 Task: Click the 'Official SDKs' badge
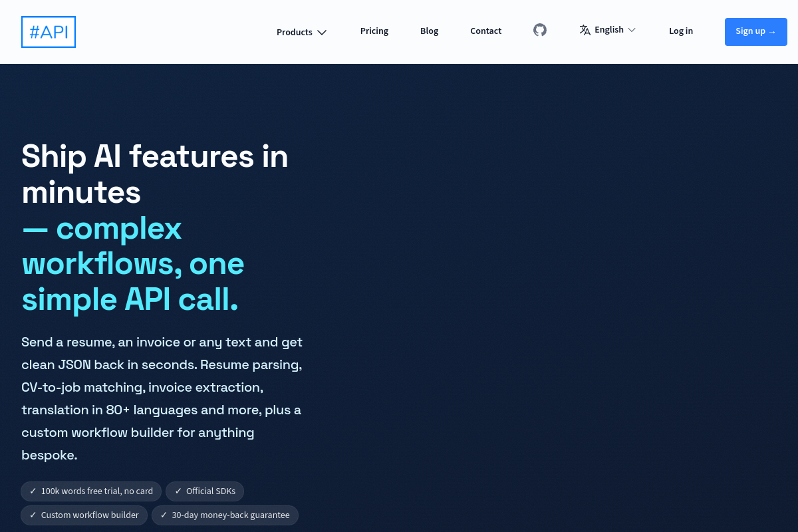click(x=205, y=491)
